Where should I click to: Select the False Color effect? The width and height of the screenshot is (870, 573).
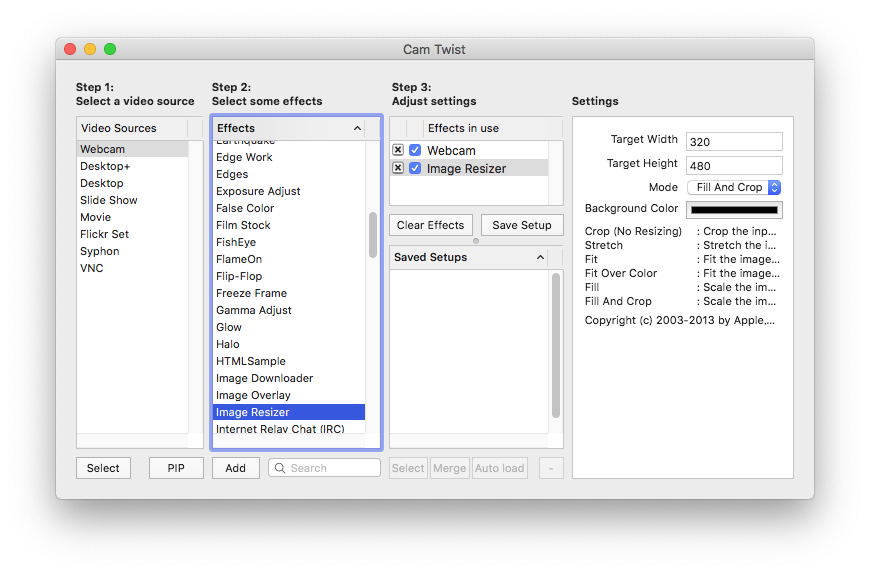tap(289, 209)
